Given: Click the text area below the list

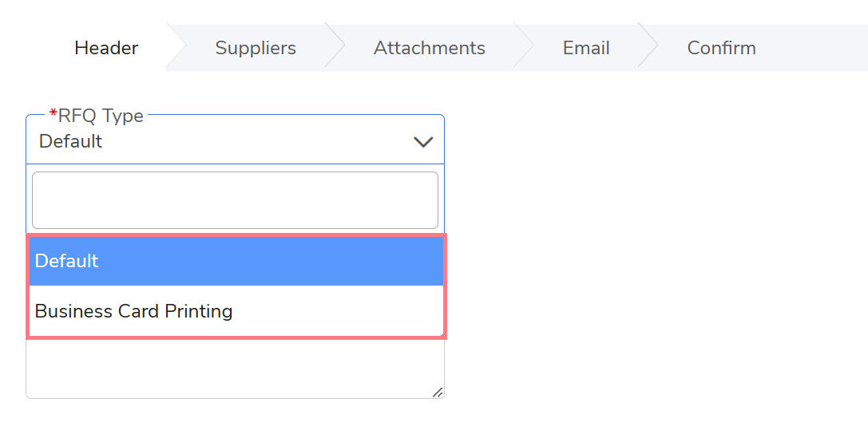Looking at the screenshot, I should coord(235,368).
